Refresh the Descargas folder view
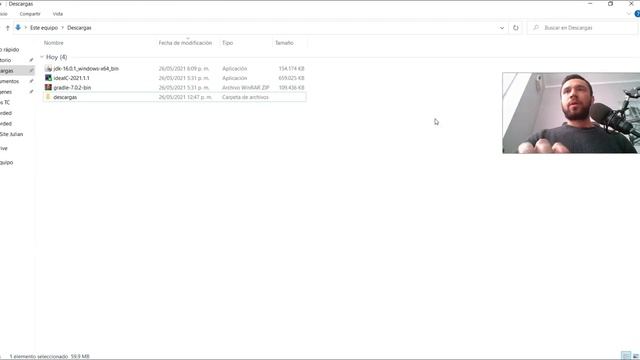This screenshot has height=360, width=640. 516,28
